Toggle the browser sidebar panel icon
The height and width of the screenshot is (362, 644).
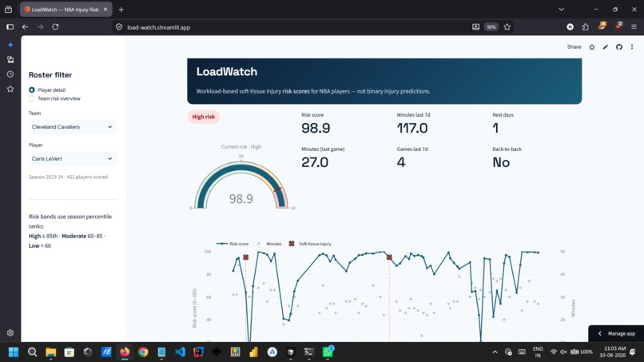[x=10, y=27]
